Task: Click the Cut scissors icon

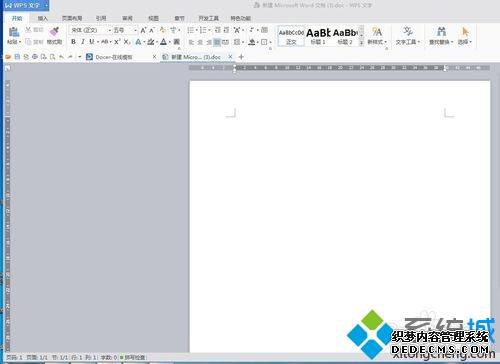Action: (28, 30)
